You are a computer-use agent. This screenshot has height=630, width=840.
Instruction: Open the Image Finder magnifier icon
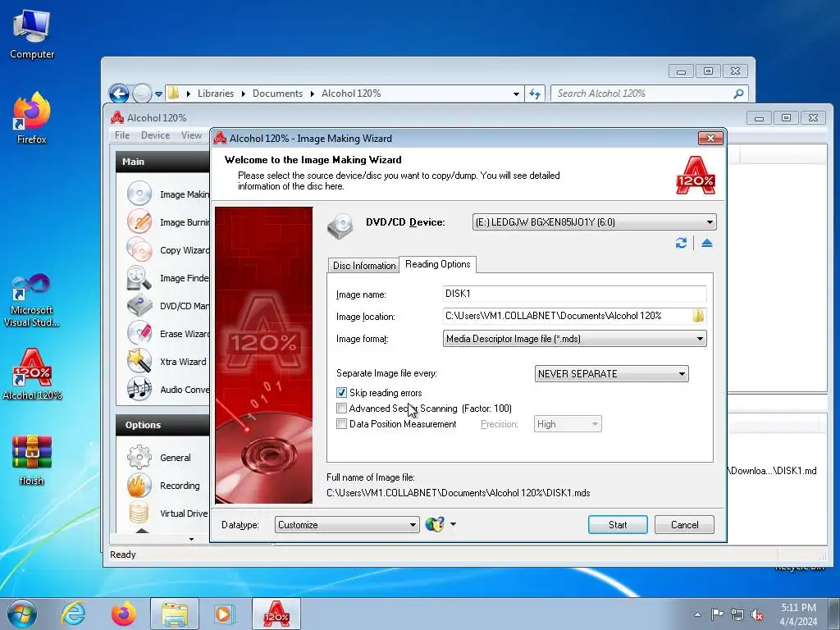click(139, 277)
